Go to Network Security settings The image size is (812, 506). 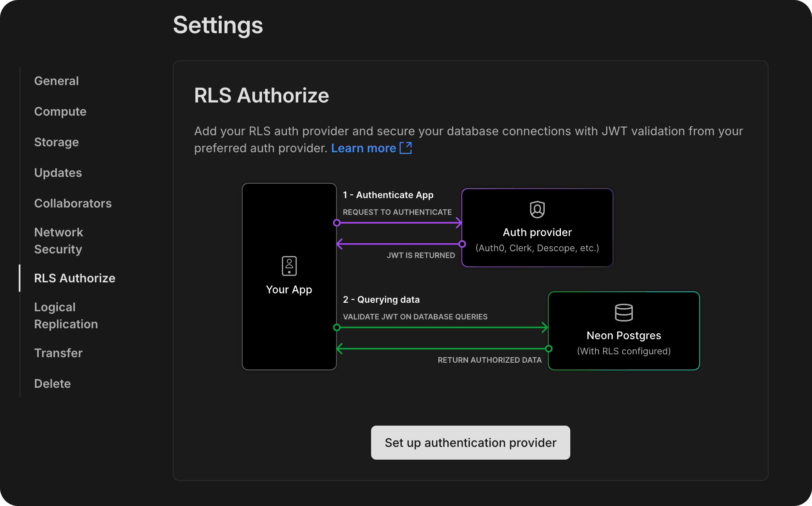[58, 240]
